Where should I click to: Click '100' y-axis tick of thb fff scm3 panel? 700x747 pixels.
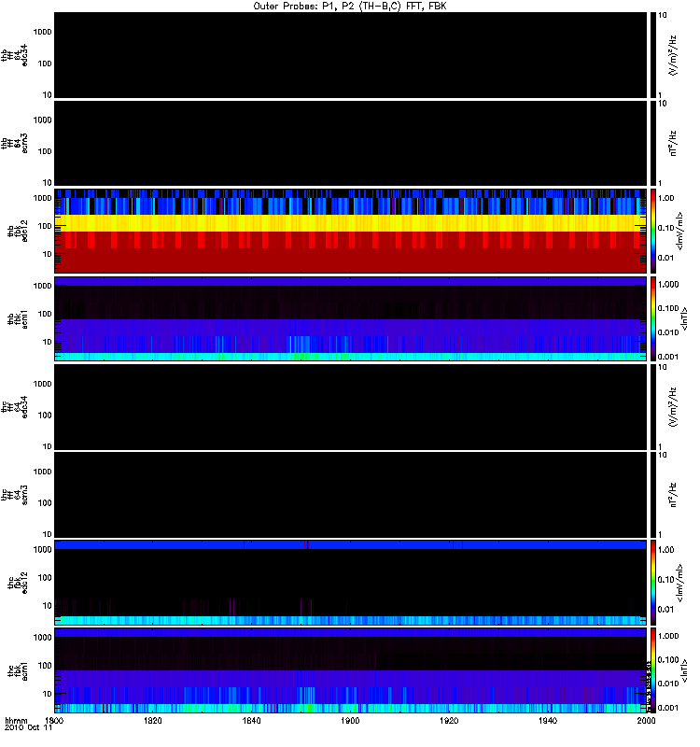45,151
